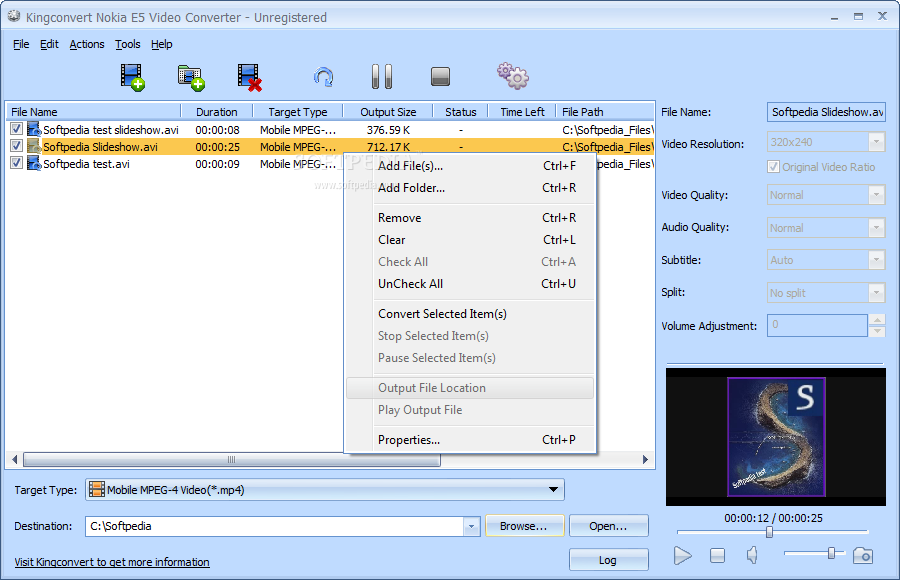The image size is (900, 580).
Task: Choose UnCheck All in context menu
Action: point(471,284)
